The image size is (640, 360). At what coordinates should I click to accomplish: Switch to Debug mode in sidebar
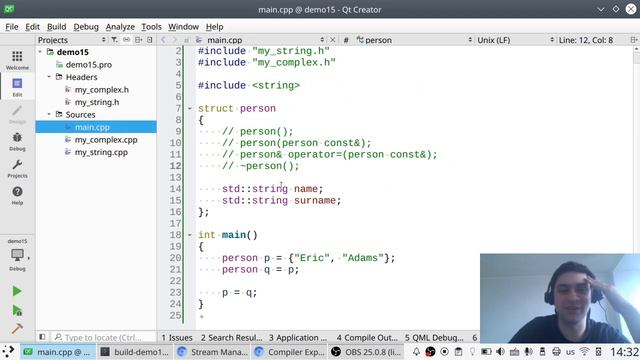point(17,141)
